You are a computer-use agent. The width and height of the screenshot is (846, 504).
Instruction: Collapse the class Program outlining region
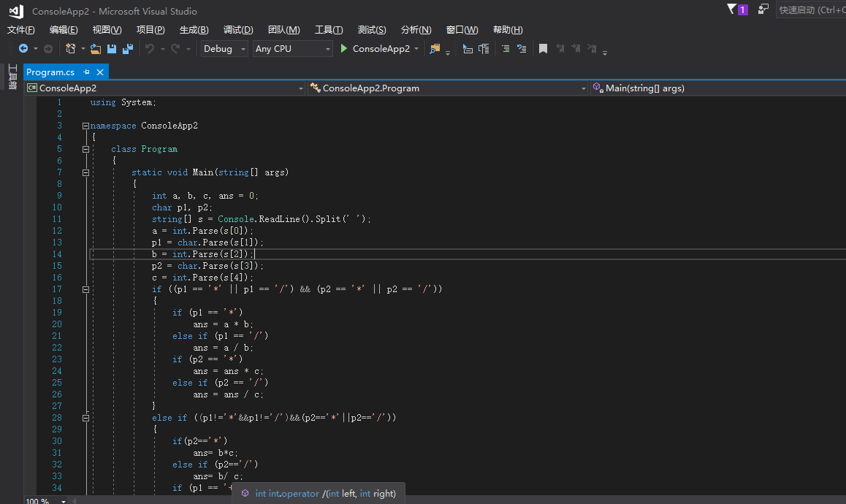pyautogui.click(x=85, y=149)
